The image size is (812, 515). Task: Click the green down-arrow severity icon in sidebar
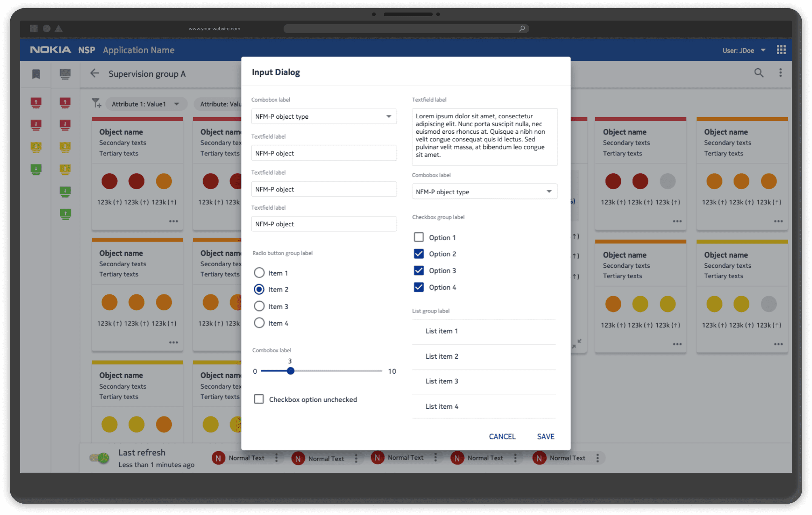click(36, 170)
